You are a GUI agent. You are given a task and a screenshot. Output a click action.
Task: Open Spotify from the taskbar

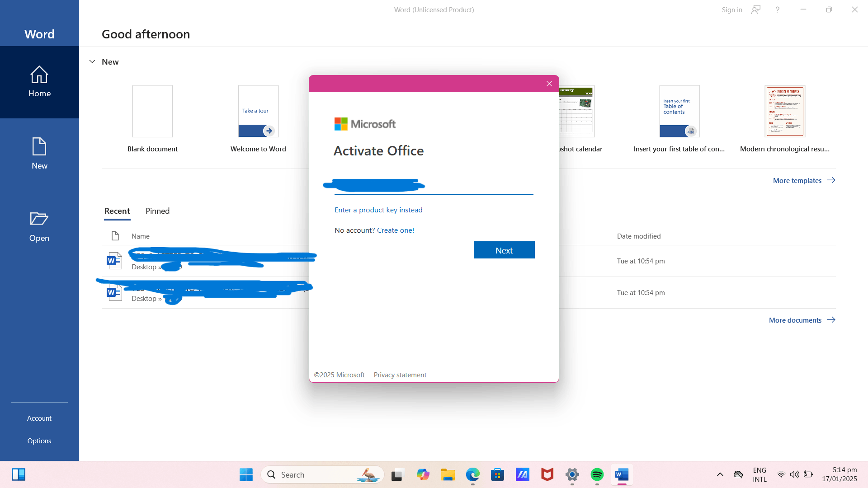click(597, 474)
